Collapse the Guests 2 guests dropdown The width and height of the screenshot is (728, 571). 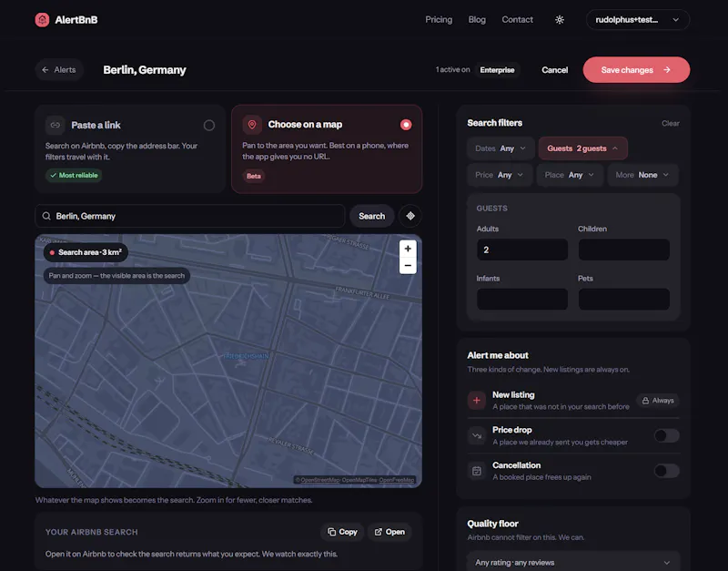(582, 148)
